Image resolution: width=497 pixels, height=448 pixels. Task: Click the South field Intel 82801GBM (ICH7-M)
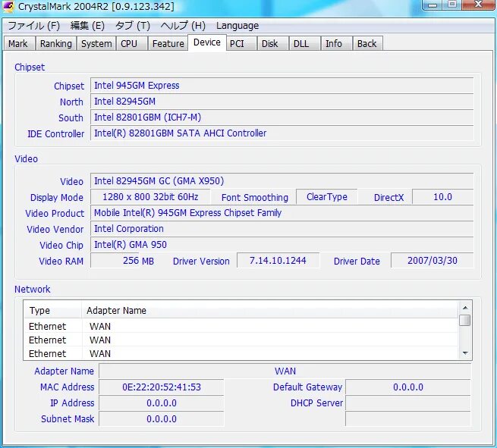click(x=282, y=117)
